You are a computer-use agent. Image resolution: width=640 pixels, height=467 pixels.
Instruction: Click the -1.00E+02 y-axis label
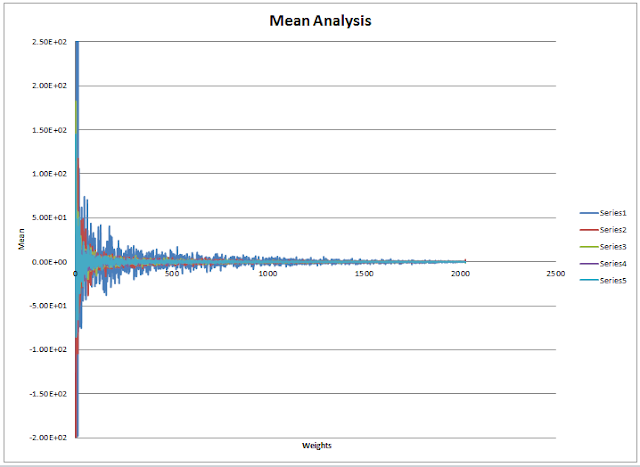[48, 349]
